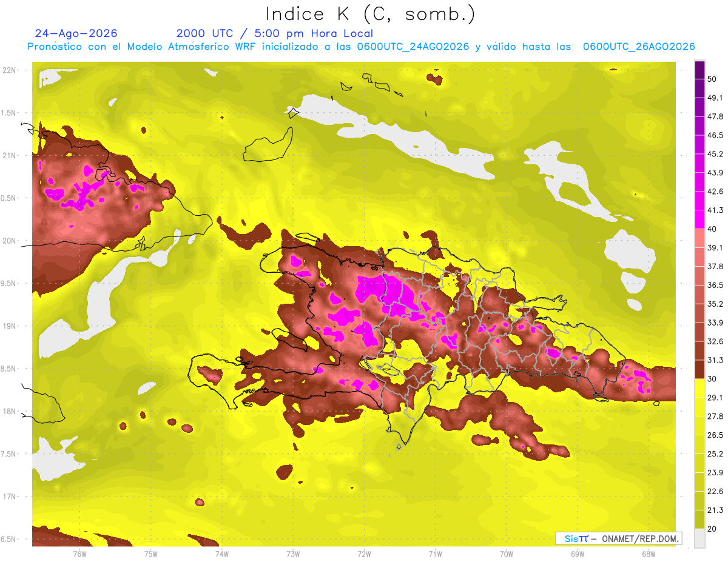728x562 pixels.
Task: Click the colorbar value "42.6"
Action: 715,192
